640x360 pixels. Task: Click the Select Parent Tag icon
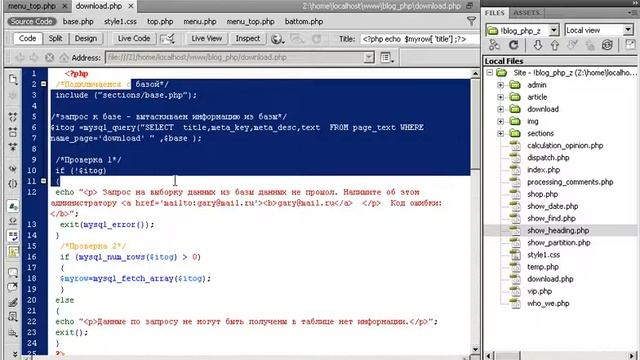pos(13,169)
